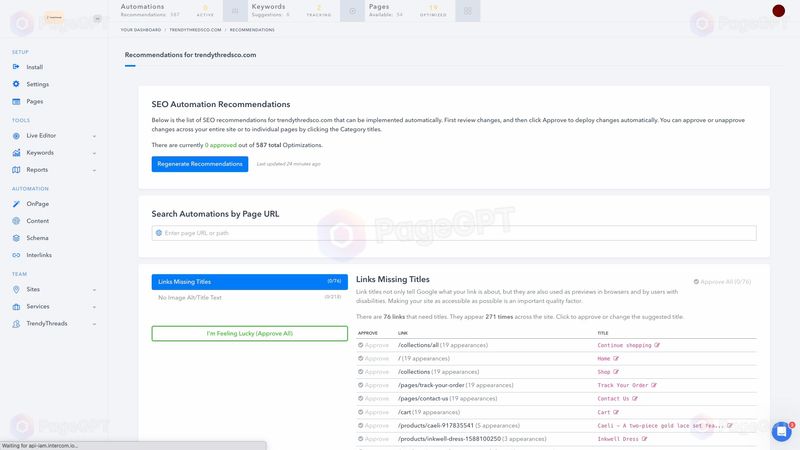Select the No Image Alt/Title Text category

click(x=249, y=297)
